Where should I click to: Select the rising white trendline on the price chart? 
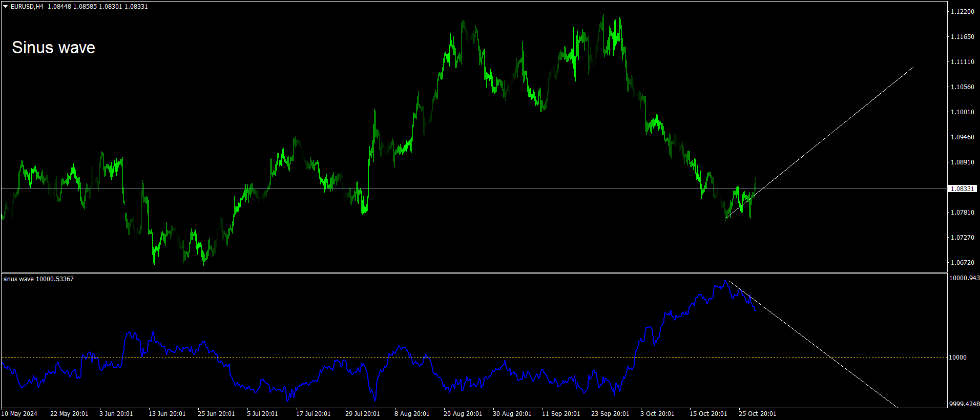(x=820, y=143)
